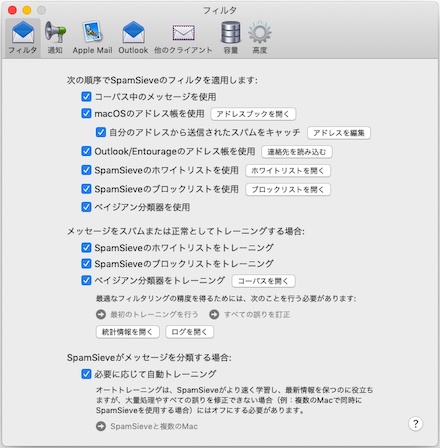Toggle macOSのアドレス帳を使用 checkbox
The height and width of the screenshot is (448, 440).
tap(86, 113)
